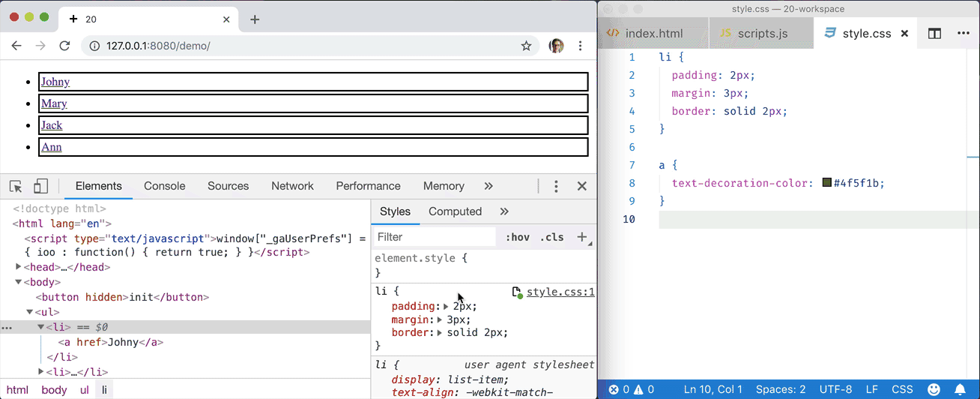Click the feedback smiley icon

934,389
